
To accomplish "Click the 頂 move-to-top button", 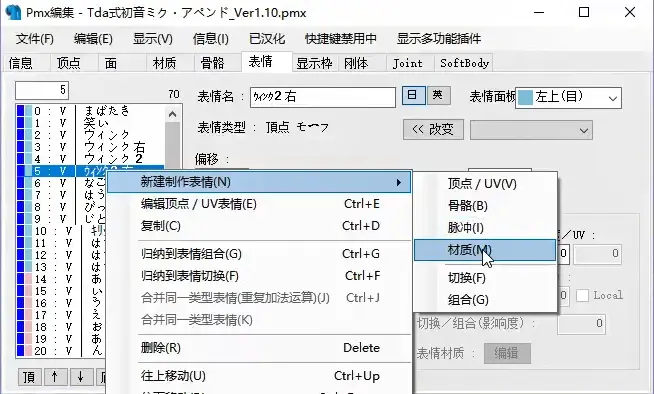I will click(x=29, y=377).
